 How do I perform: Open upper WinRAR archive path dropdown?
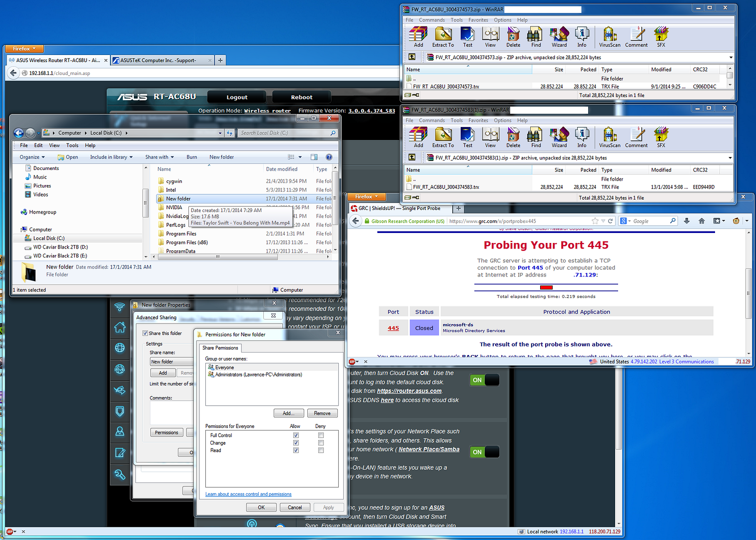coord(731,57)
